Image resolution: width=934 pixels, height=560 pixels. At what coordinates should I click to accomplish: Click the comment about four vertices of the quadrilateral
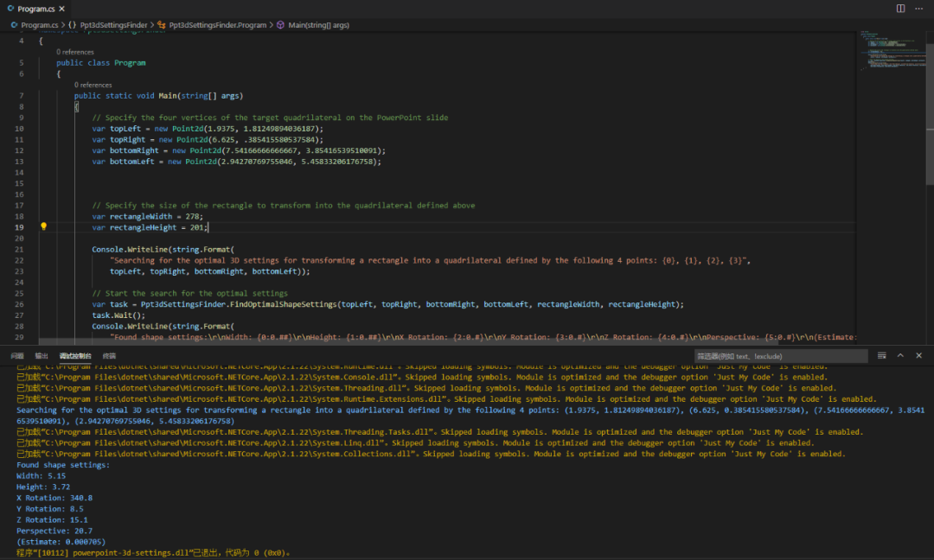[270, 118]
